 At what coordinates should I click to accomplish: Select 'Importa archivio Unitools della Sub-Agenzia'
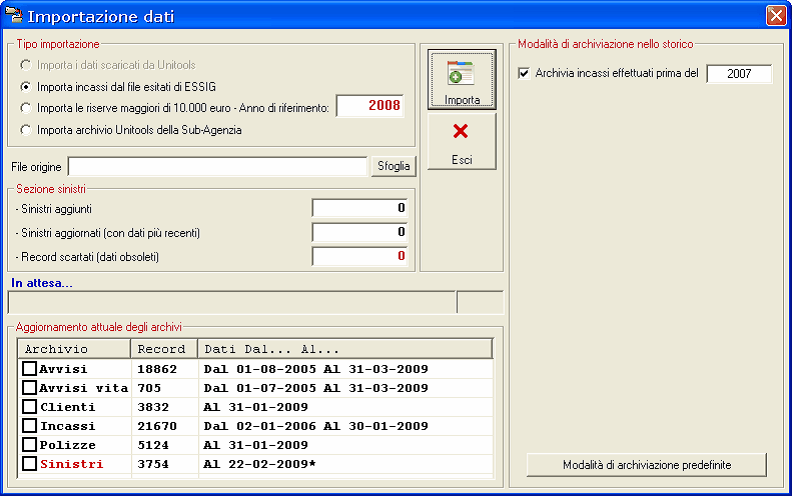coord(27,129)
